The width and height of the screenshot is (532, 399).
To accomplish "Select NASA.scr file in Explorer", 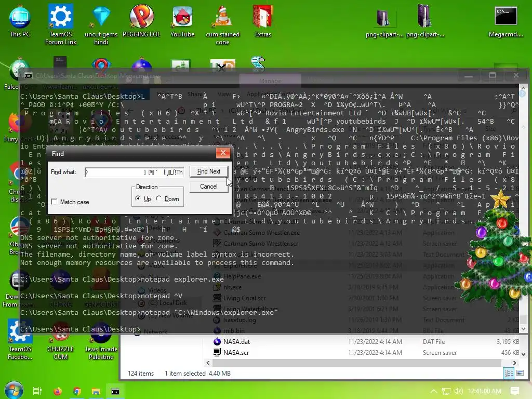I will click(236, 353).
